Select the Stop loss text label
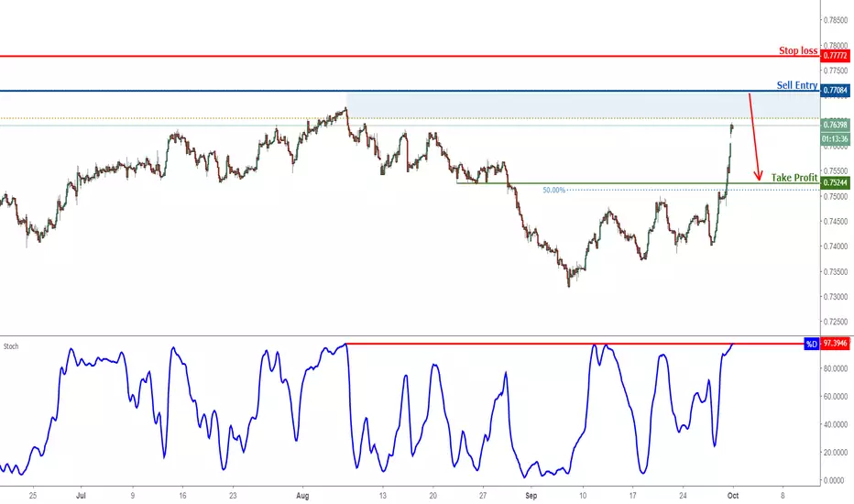The height and width of the screenshot is (504, 854). [798, 50]
